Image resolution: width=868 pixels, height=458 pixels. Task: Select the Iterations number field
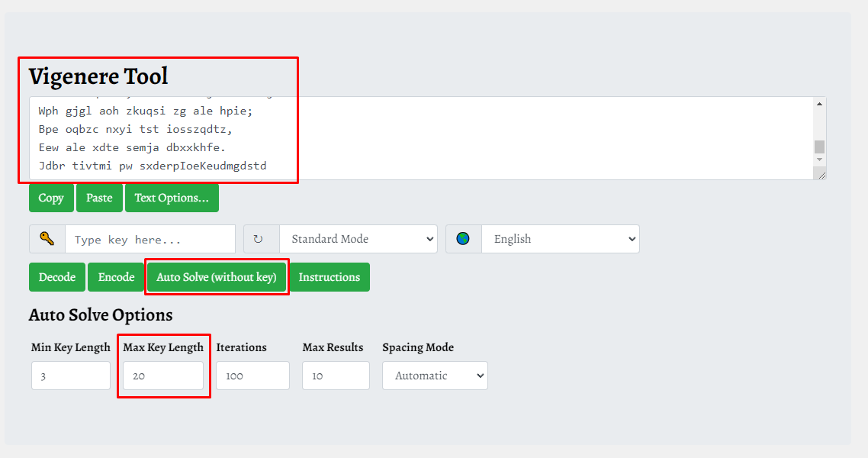point(252,376)
